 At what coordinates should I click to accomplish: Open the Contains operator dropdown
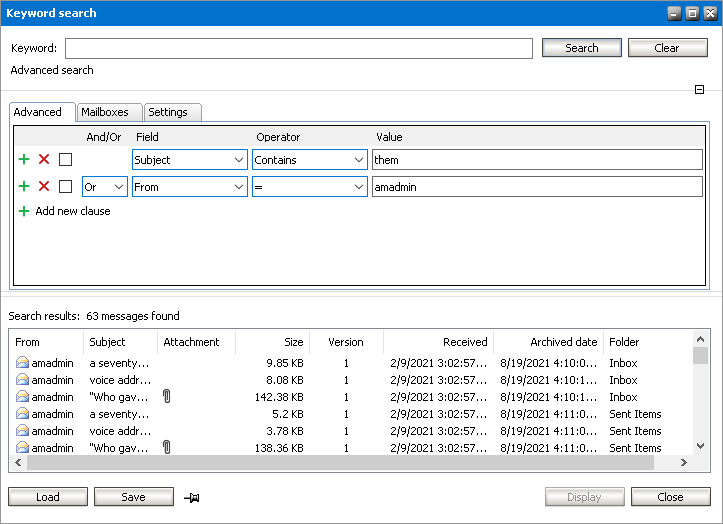(310, 160)
